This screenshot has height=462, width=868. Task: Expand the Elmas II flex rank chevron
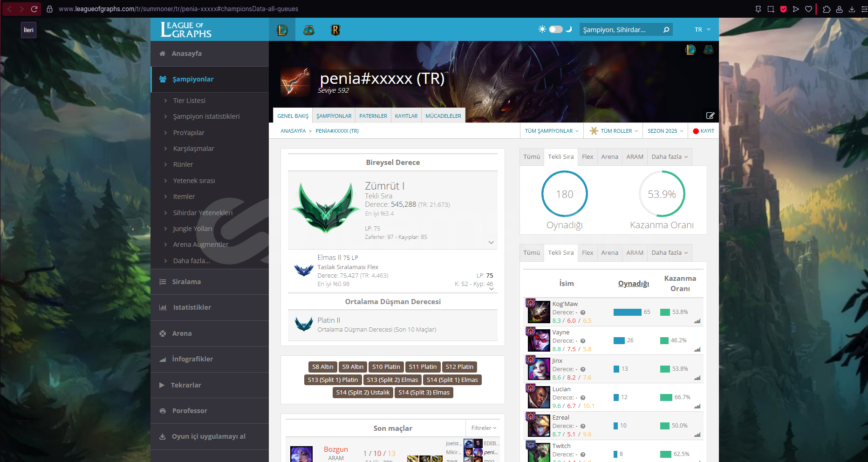pos(491,289)
